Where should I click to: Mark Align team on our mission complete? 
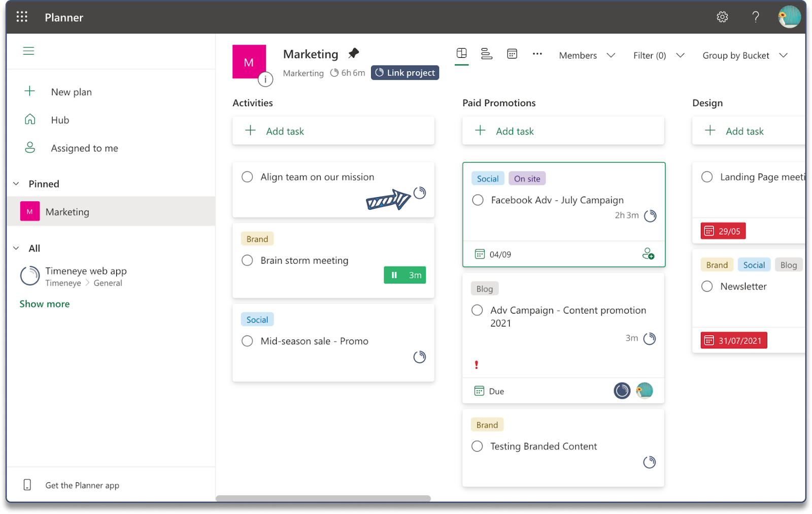point(247,177)
